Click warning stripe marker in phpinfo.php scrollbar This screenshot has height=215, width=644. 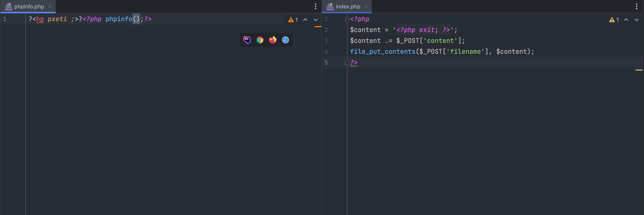[318, 26]
